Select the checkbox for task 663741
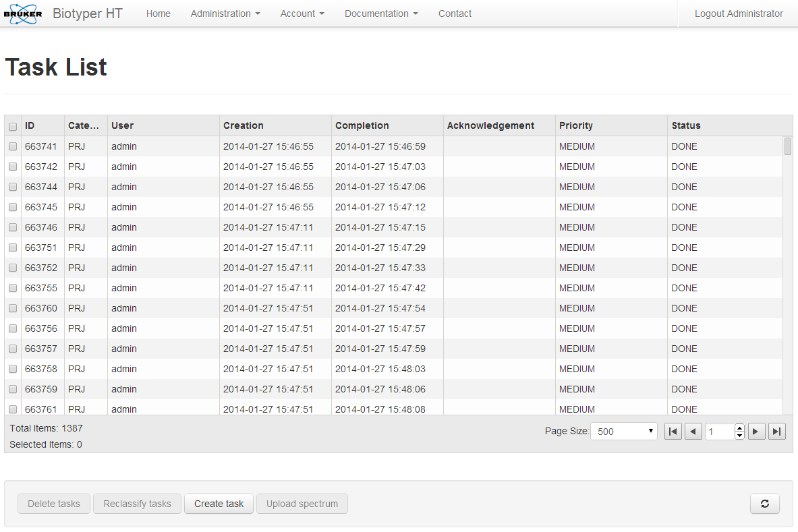Screen dimensions: 798x532 coord(13,146)
